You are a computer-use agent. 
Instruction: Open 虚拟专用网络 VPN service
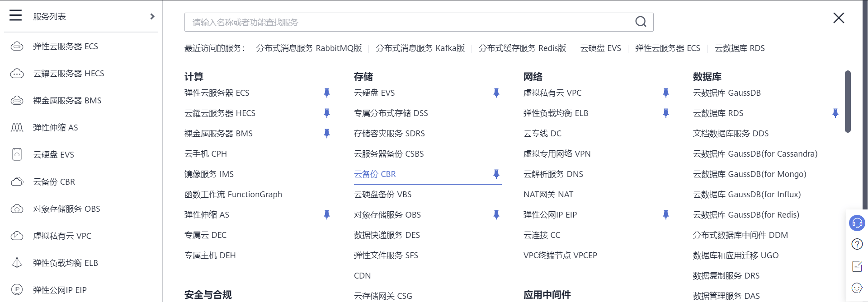(x=557, y=154)
